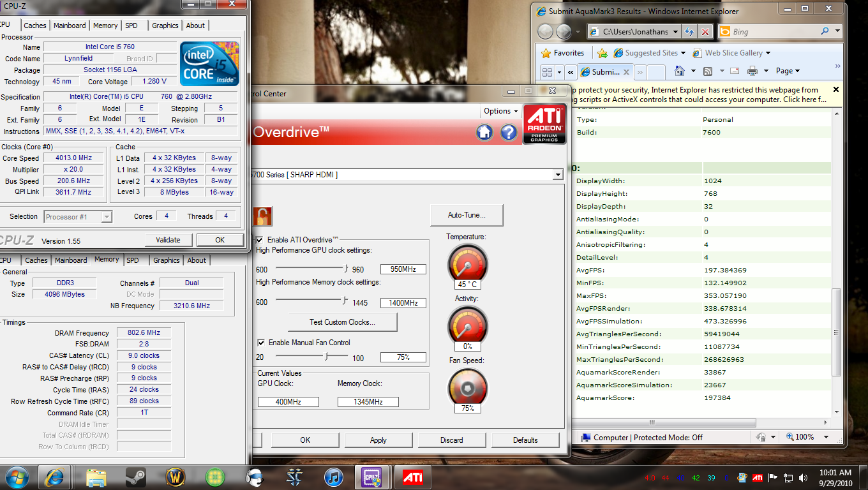
Task: Toggle Enable ATI Overdrive checkbox
Action: [260, 240]
